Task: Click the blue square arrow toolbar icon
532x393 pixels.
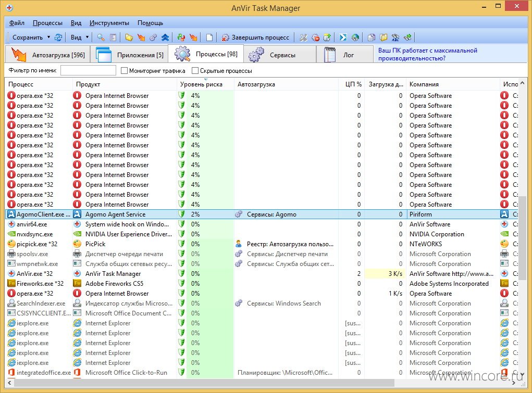Action: (343, 37)
